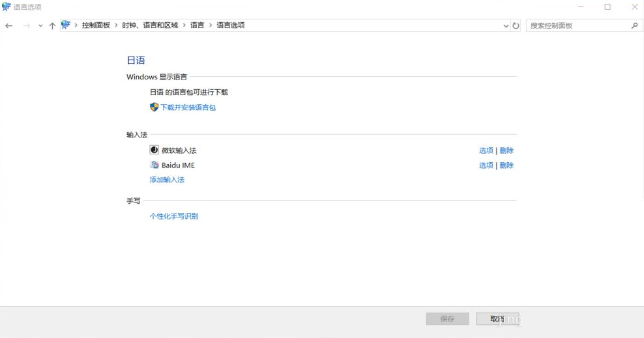Click 添加输入法 link
Image resolution: width=644 pixels, height=338 pixels.
pos(167,180)
